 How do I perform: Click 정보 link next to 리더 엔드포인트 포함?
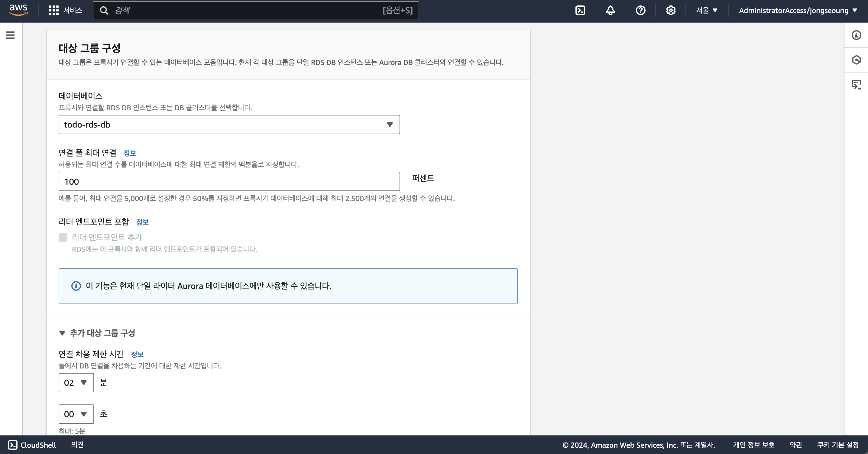pos(142,222)
